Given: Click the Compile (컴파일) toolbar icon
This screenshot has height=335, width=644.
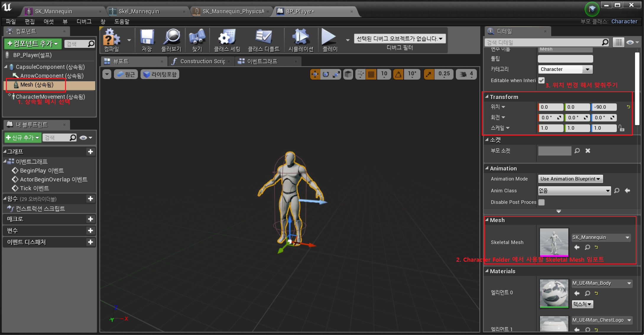Looking at the screenshot, I should (x=111, y=37).
